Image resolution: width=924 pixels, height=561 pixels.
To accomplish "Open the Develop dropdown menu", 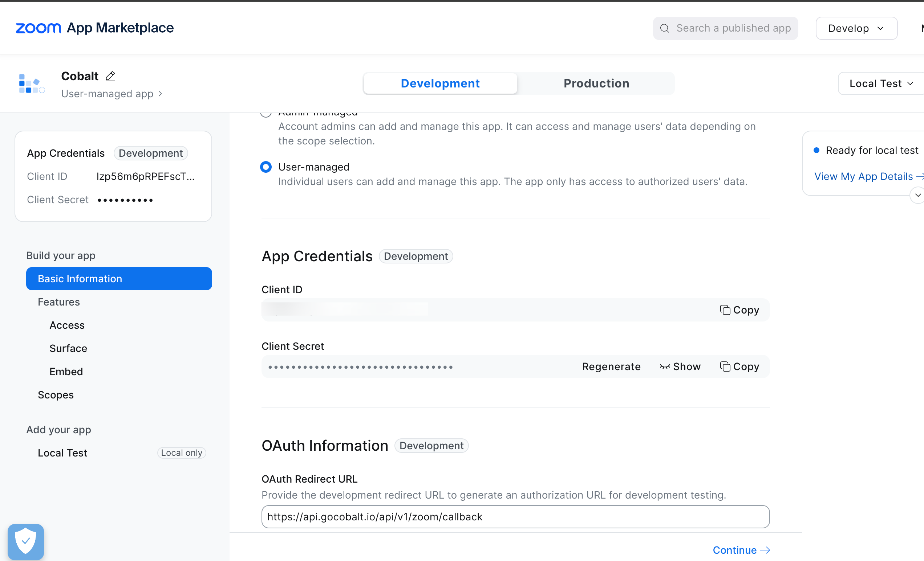I will coord(856,28).
